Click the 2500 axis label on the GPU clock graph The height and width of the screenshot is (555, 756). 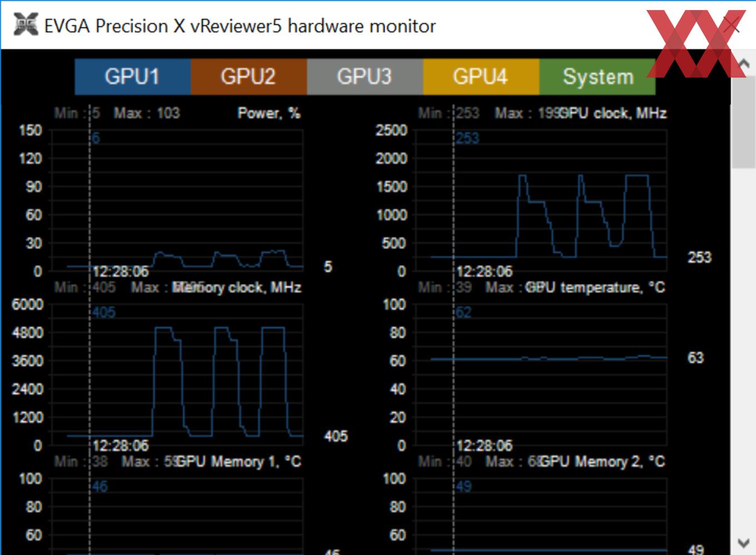pyautogui.click(x=391, y=131)
